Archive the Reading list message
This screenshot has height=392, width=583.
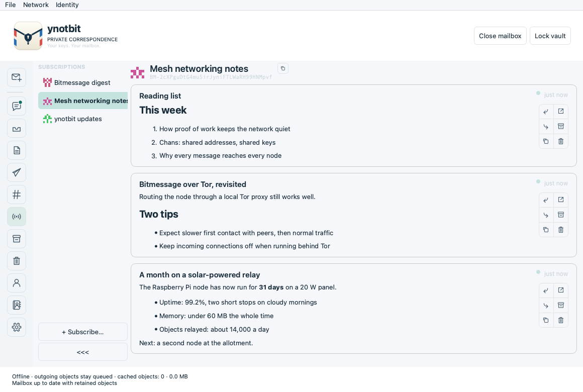[561, 127]
